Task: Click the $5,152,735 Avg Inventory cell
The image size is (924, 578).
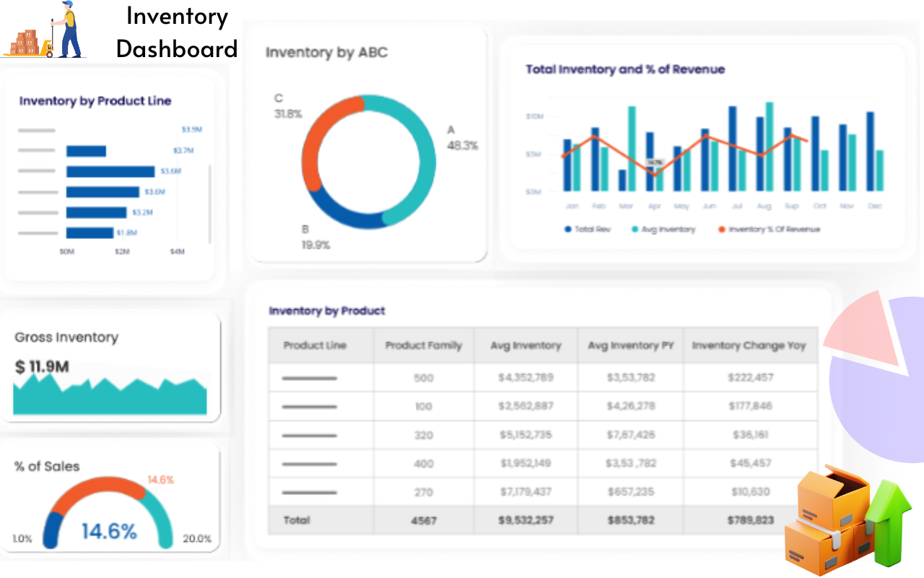Action: 526,435
